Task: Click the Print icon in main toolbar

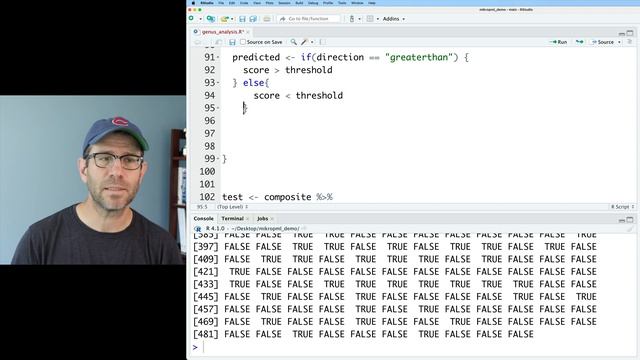Action: coord(267,19)
